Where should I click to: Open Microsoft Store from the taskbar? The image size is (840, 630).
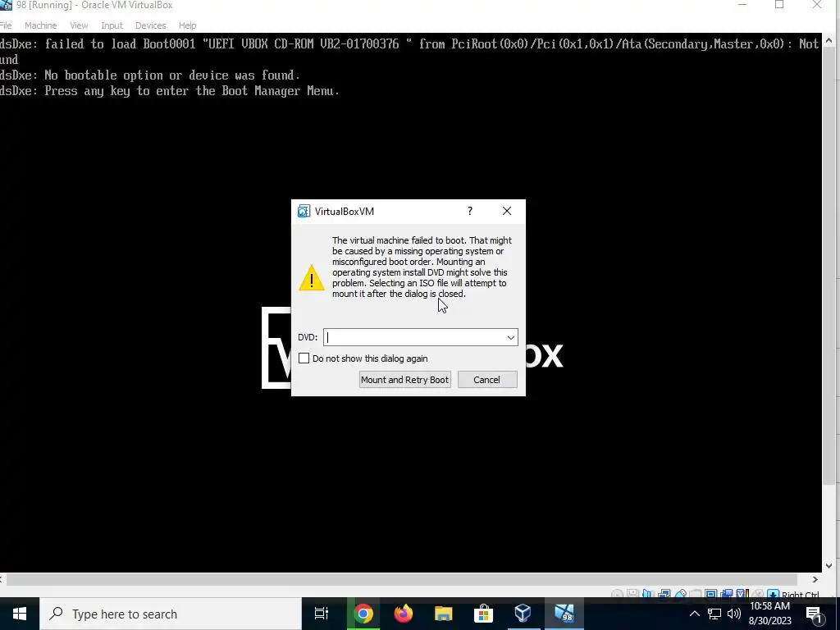[x=483, y=614]
